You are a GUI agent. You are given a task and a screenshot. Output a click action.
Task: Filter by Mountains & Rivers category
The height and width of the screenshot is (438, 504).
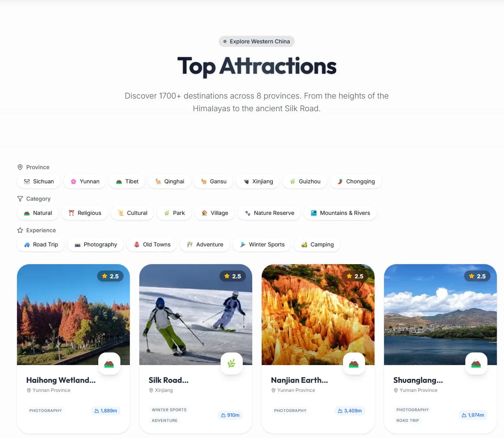(x=340, y=213)
